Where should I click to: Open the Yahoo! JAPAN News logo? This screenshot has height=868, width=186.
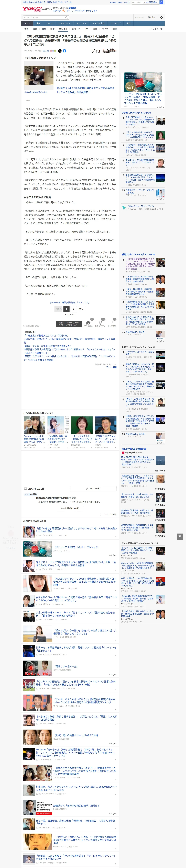point(37,9)
